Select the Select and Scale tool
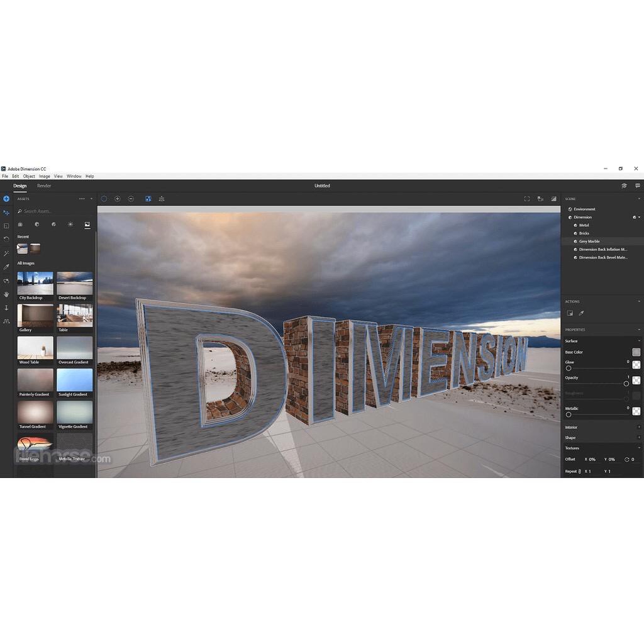Image resolution: width=644 pixels, height=644 pixels. [6, 226]
